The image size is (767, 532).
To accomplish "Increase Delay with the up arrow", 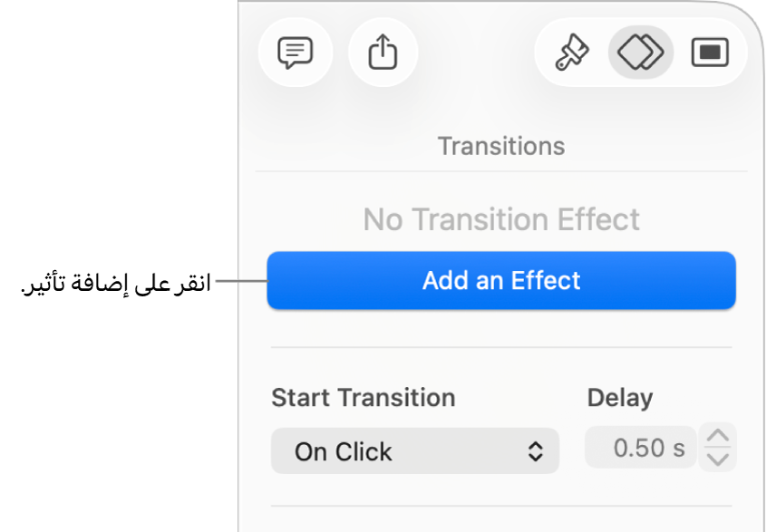I will pyautogui.click(x=718, y=437).
